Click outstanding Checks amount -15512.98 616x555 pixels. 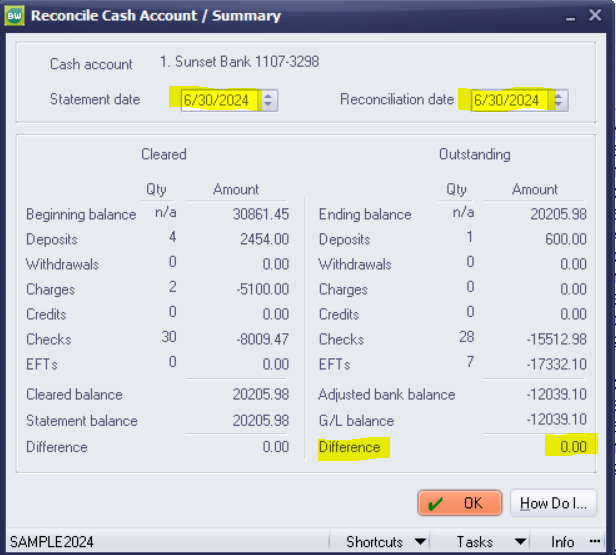pos(556,339)
